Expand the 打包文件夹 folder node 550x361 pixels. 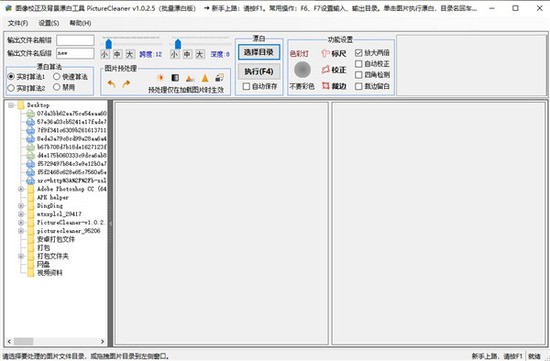(21, 256)
